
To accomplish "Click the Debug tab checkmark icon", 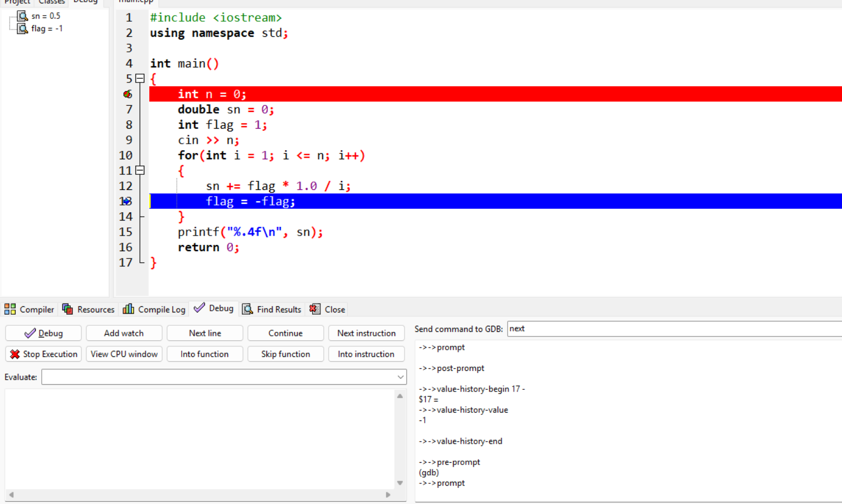I will (x=199, y=308).
